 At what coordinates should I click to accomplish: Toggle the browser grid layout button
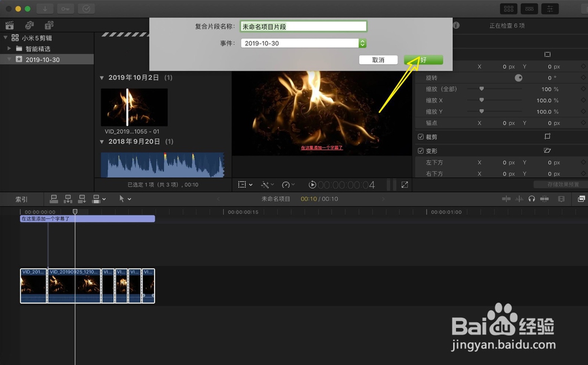pos(509,9)
